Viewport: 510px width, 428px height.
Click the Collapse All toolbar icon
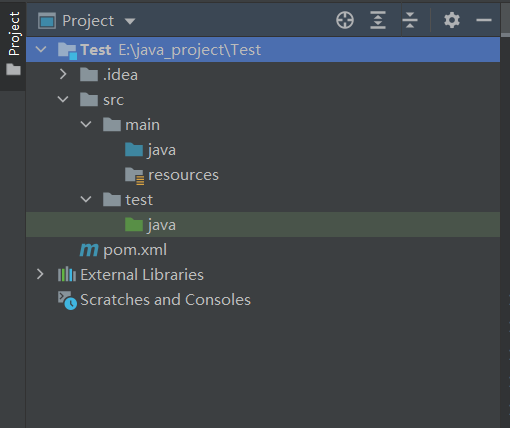tap(410, 20)
